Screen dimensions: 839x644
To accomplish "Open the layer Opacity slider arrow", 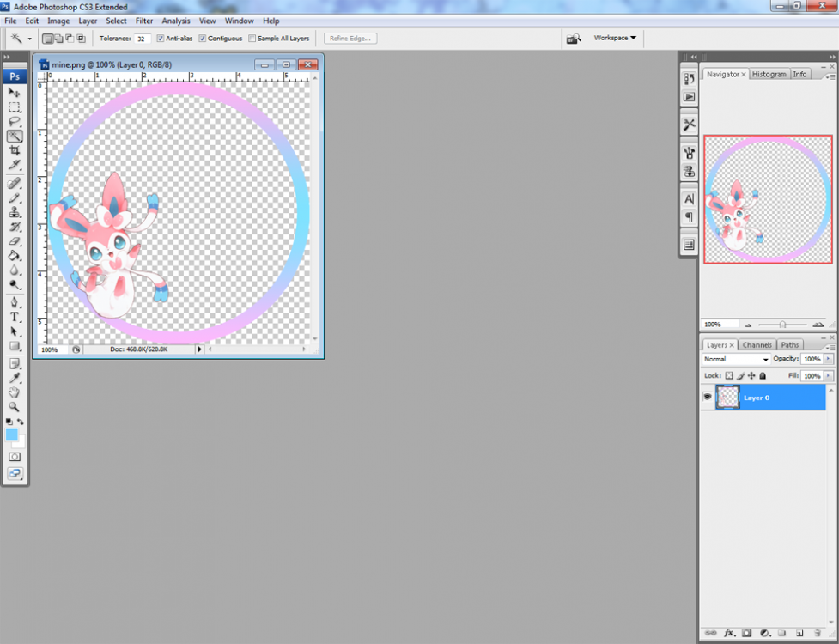I will pyautogui.click(x=828, y=359).
